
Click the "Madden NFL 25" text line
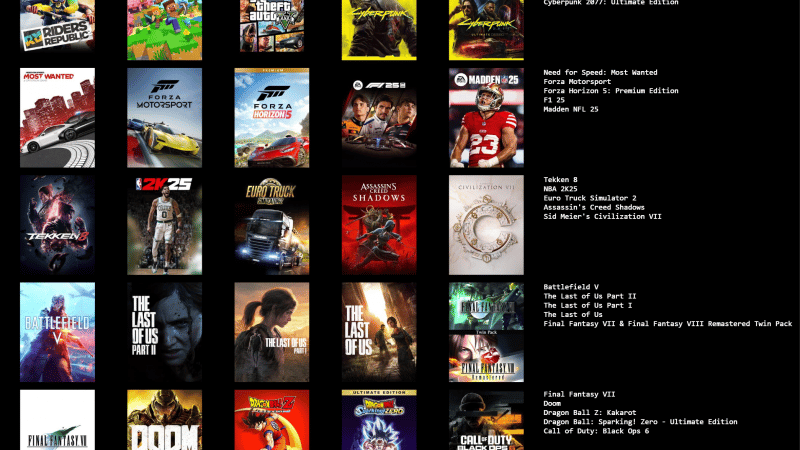(571, 109)
